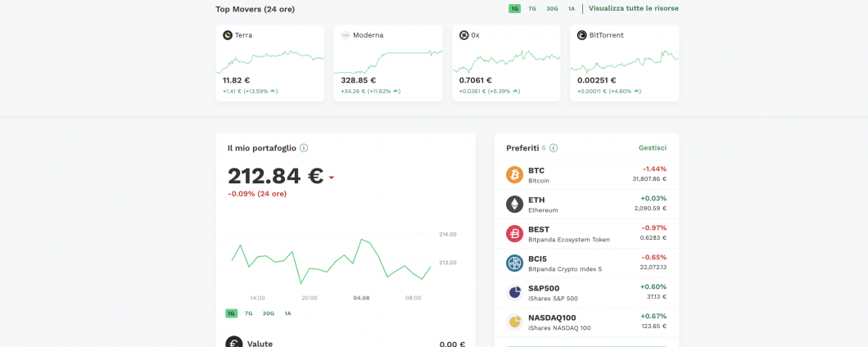Click the Valute euro icon
Screen dimensions: 868x347
234,344
